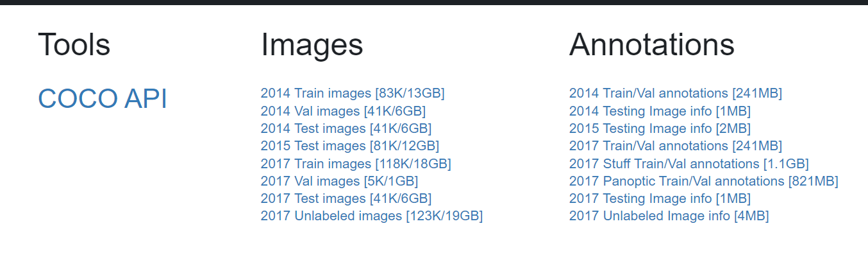Screen dimensions: 868x271
Task: Open 2017 Unlabeled images [123K/19GB] link
Action: pyautogui.click(x=371, y=216)
